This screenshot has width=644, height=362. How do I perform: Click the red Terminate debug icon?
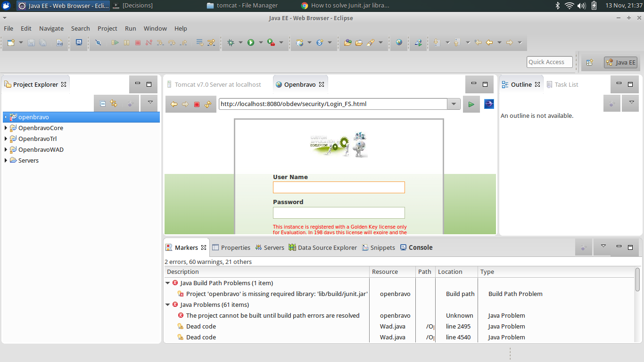(x=138, y=42)
